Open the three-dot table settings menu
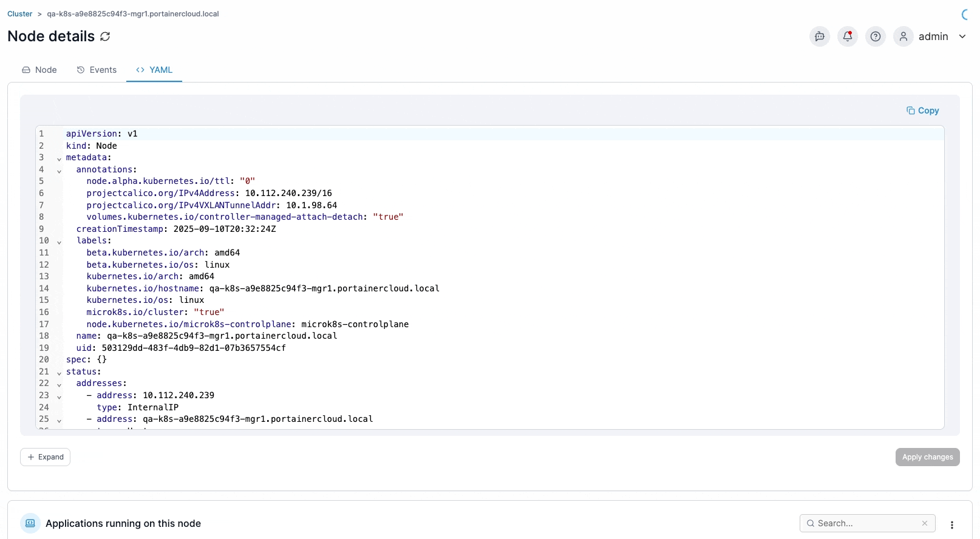This screenshot has width=980, height=539. tap(952, 525)
